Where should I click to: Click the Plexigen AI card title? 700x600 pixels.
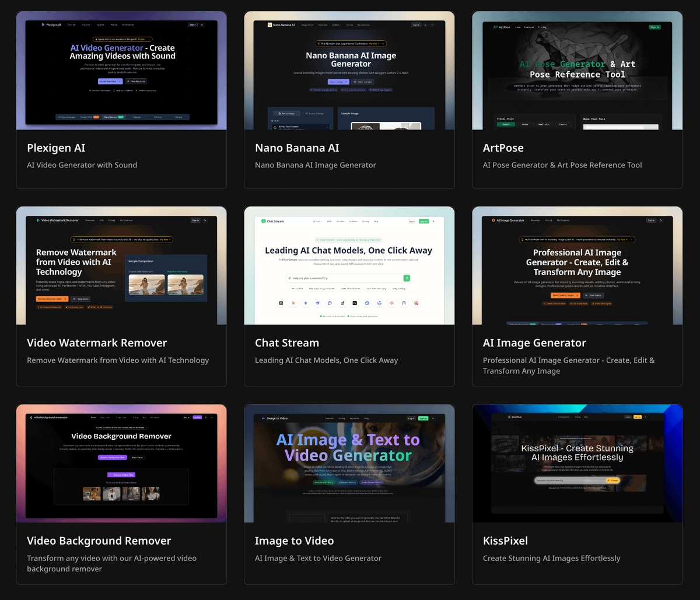pyautogui.click(x=56, y=148)
